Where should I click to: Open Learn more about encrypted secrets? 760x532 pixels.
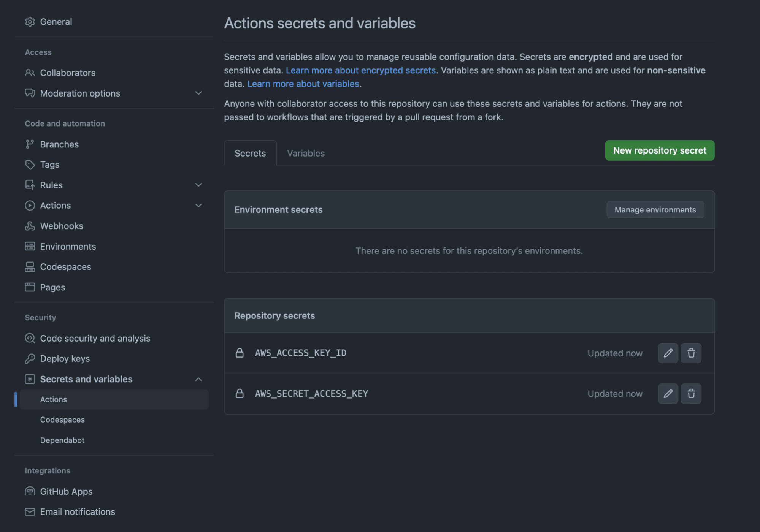[x=361, y=70]
